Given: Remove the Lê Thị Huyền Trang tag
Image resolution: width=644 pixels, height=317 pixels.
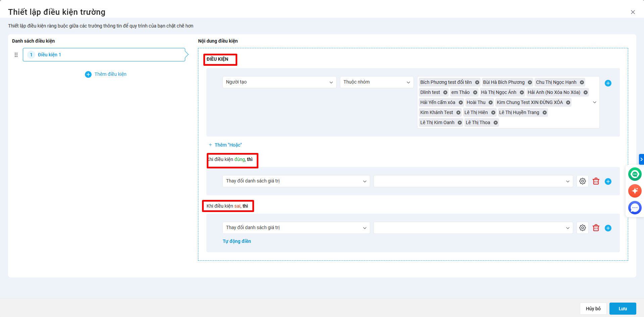Looking at the screenshot, I should point(545,113).
